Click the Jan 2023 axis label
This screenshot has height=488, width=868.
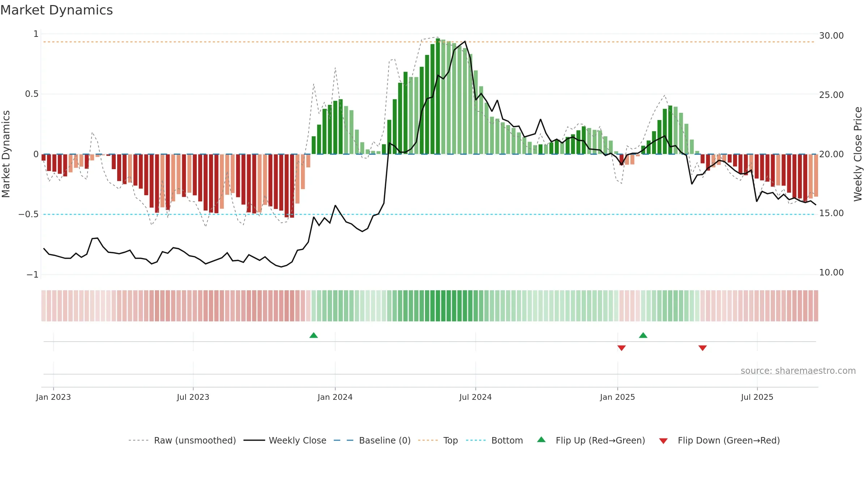pos(54,397)
